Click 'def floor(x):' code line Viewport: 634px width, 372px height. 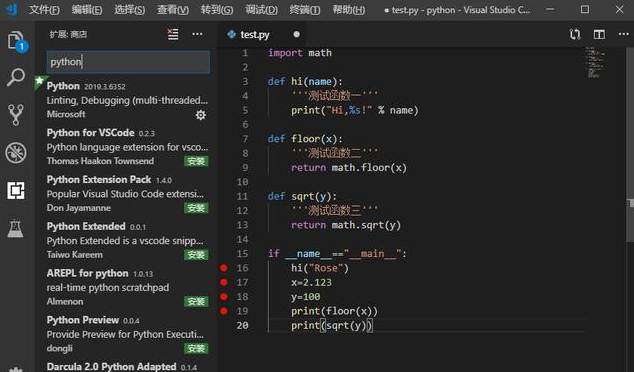coord(305,139)
